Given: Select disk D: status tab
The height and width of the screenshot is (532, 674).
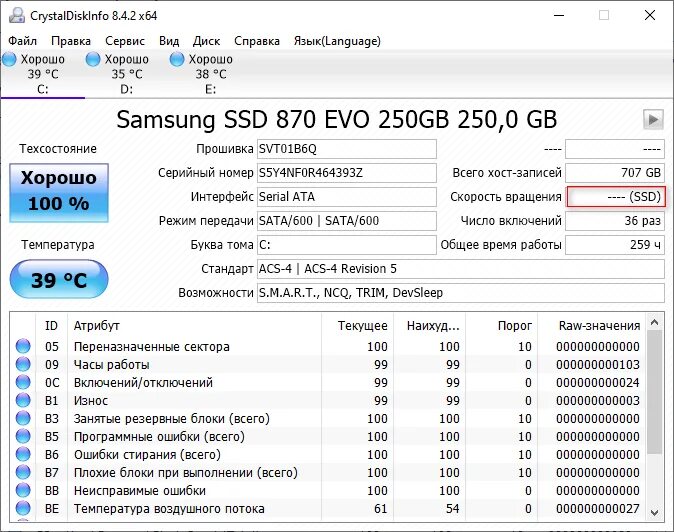Looking at the screenshot, I should pos(126,74).
